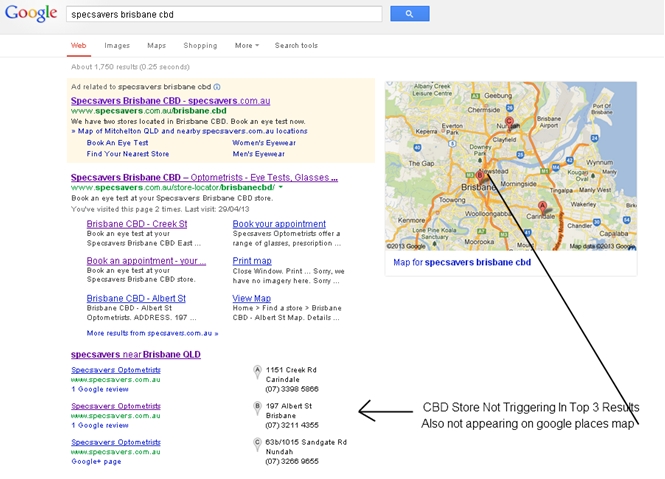Open Specsavers Optometrists listing for Carindale
Viewport: 665px width, 479px height.
click(116, 370)
